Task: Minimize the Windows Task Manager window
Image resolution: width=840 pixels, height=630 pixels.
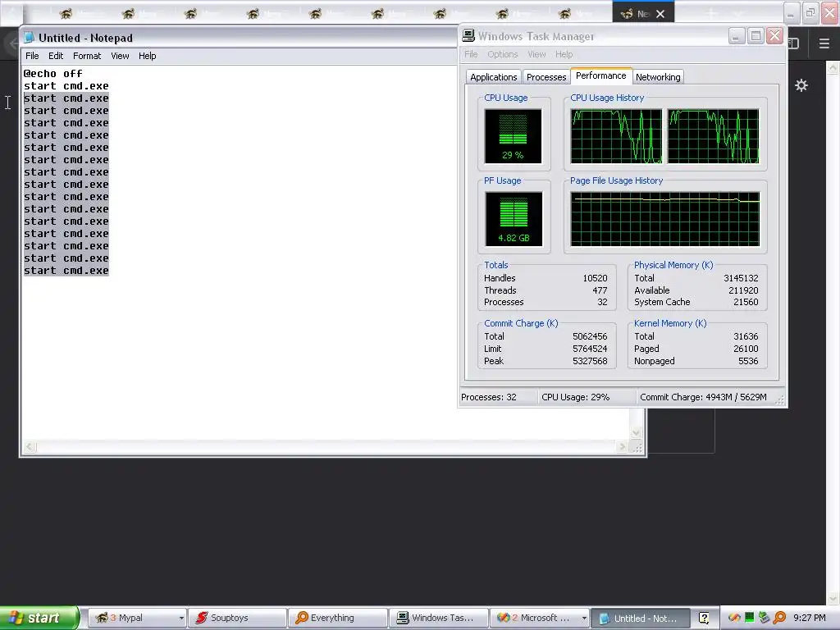Action: point(737,36)
